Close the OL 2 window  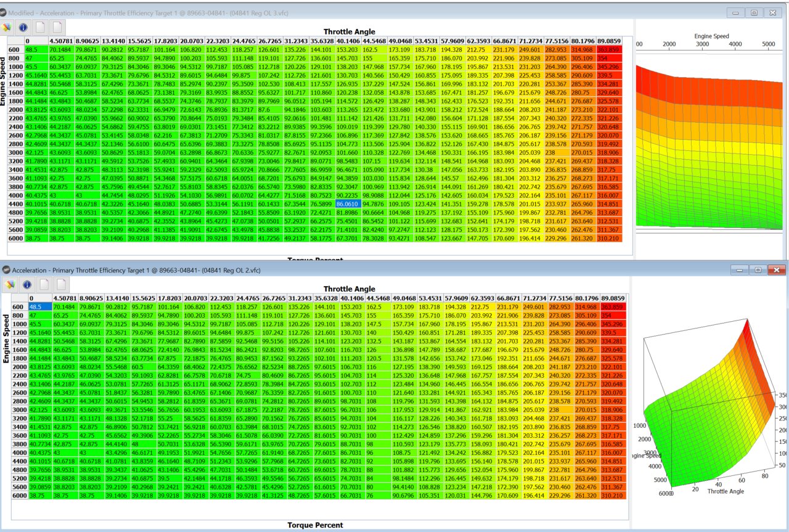pyautogui.click(x=776, y=269)
